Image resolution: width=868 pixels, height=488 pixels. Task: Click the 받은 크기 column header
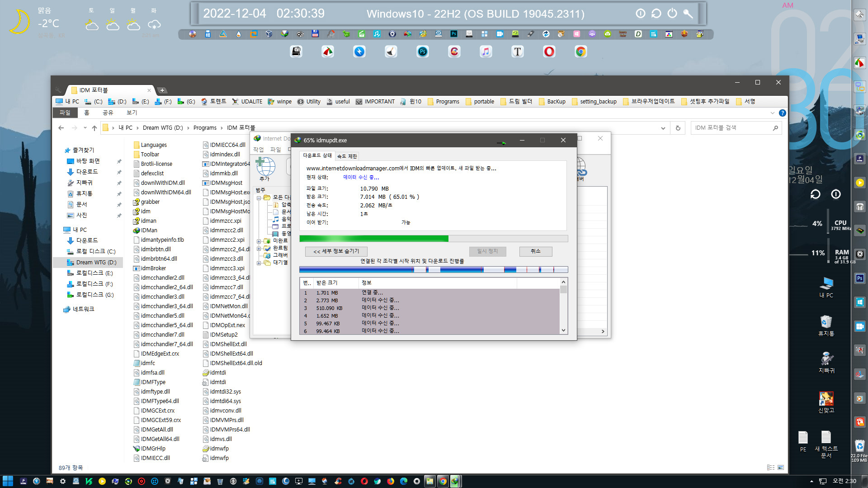336,283
